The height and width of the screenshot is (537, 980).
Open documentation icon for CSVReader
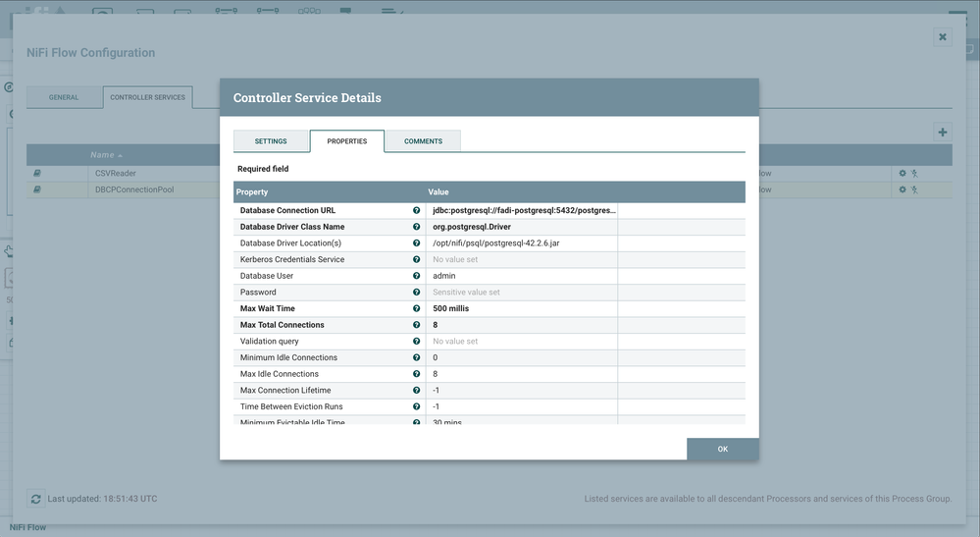(x=37, y=173)
